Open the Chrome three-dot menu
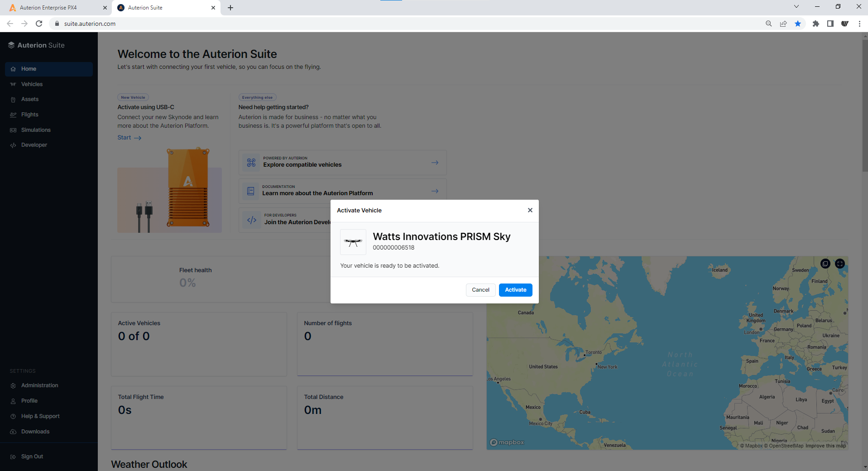Image resolution: width=868 pixels, height=471 pixels. [x=859, y=24]
